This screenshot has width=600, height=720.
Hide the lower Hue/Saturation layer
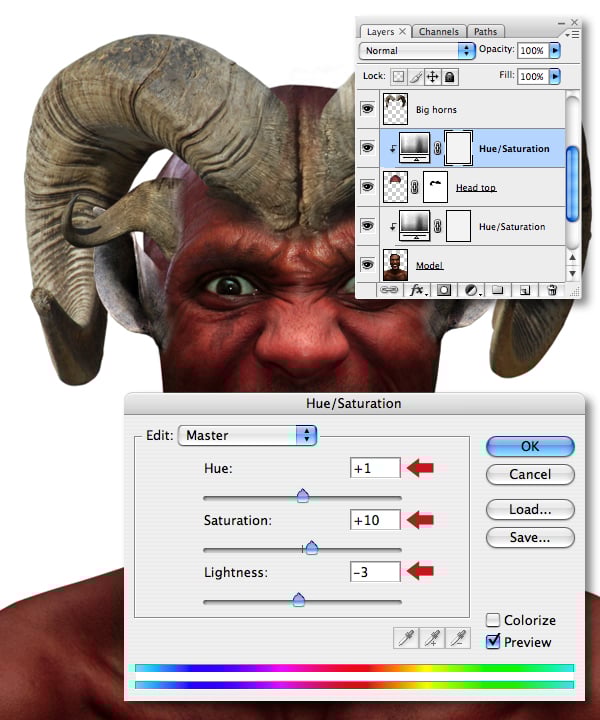pyautogui.click(x=367, y=226)
